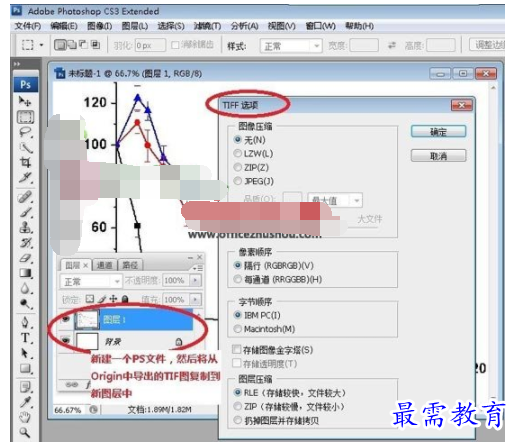
Task: Select Macintosh(M) byte order
Action: [x=237, y=329]
